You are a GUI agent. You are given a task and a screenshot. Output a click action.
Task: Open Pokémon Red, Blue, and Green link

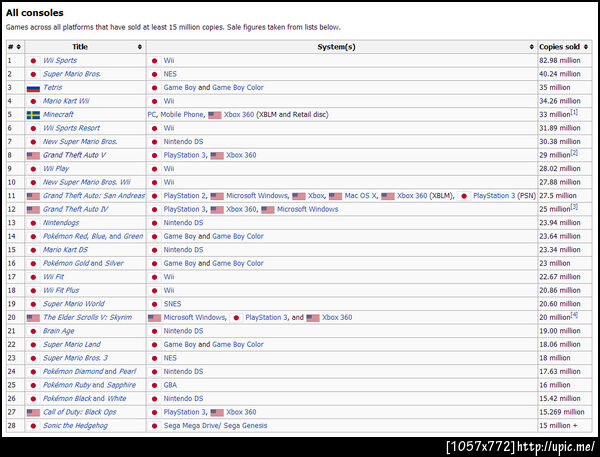click(x=93, y=236)
